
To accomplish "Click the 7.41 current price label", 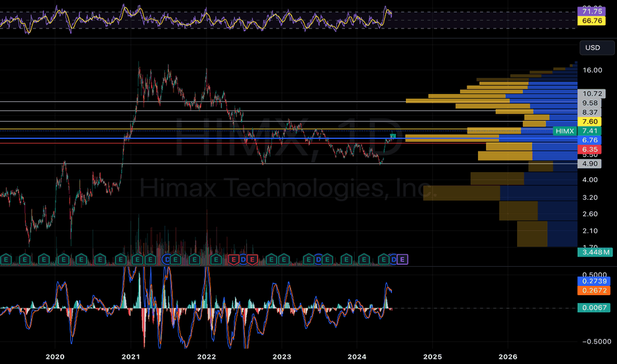I will [x=589, y=131].
